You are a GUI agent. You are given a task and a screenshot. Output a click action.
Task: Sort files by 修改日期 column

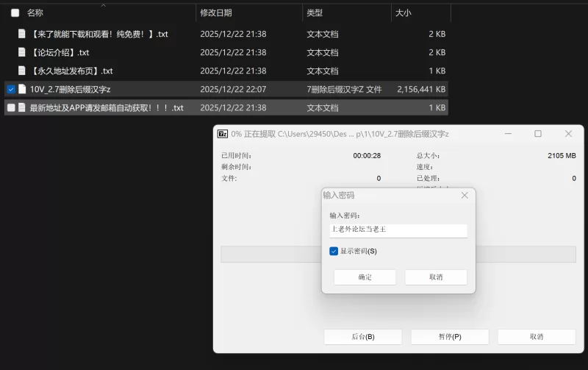216,13
